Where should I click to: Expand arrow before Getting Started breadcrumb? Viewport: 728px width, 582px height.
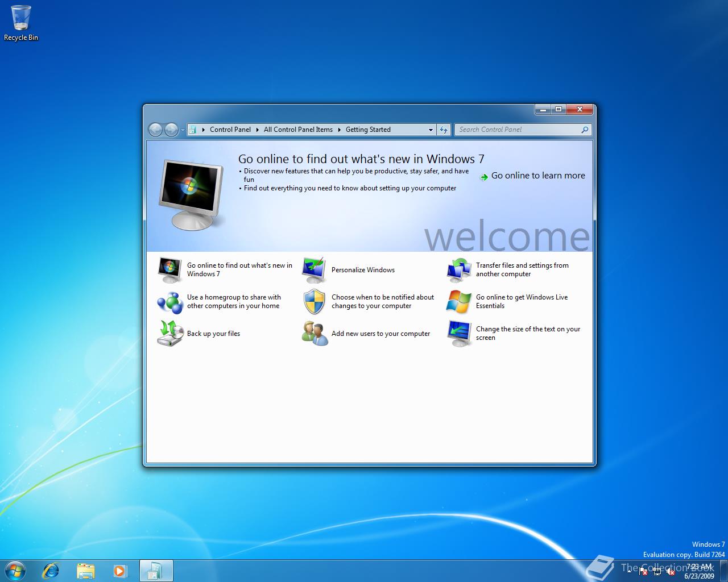click(339, 130)
